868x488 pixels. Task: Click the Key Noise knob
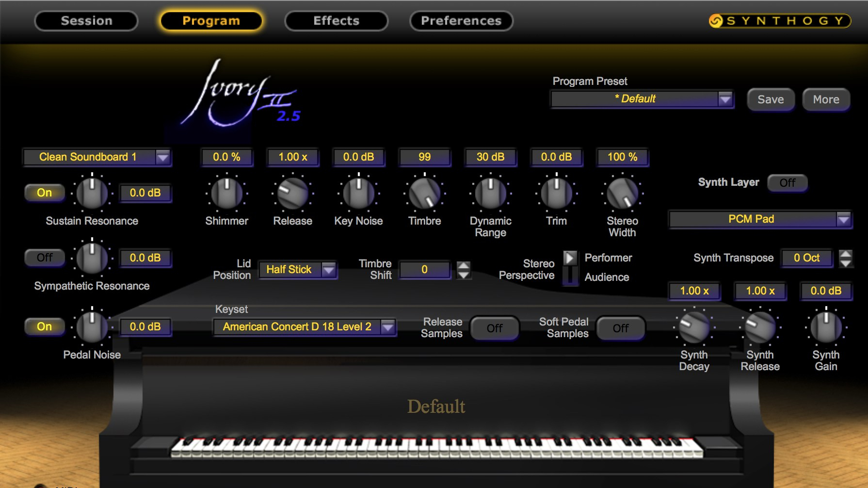click(x=358, y=193)
